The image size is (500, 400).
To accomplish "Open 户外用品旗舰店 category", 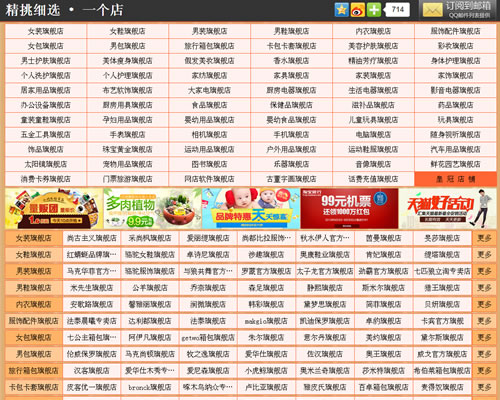I will [291, 149].
